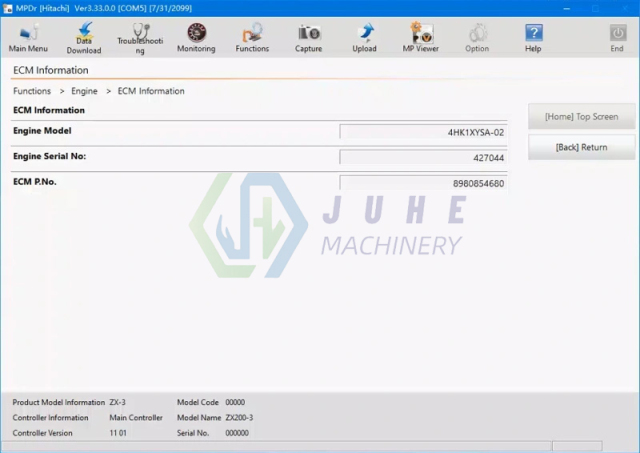Click the Main Controller status text

[x=136, y=417]
